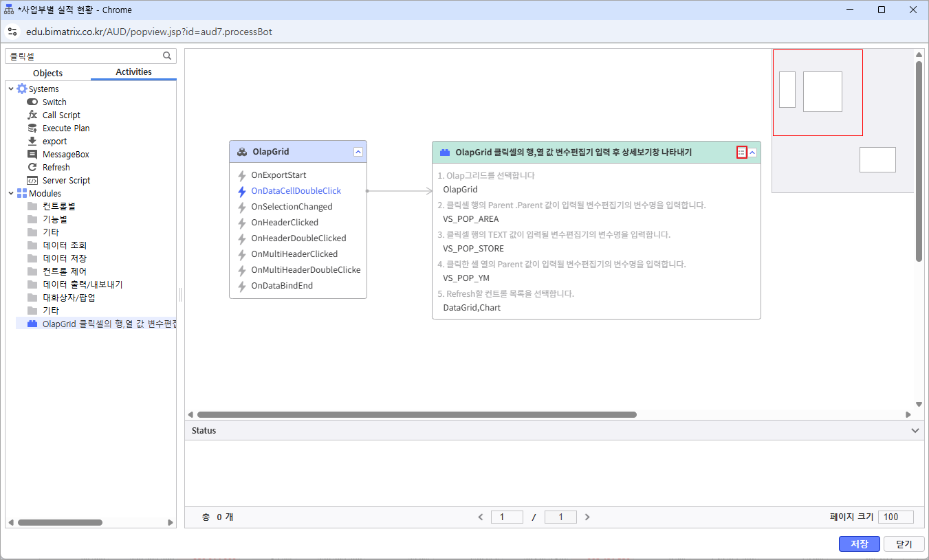Choose the Server Script activity
Viewport: 929px width, 560px height.
66,181
